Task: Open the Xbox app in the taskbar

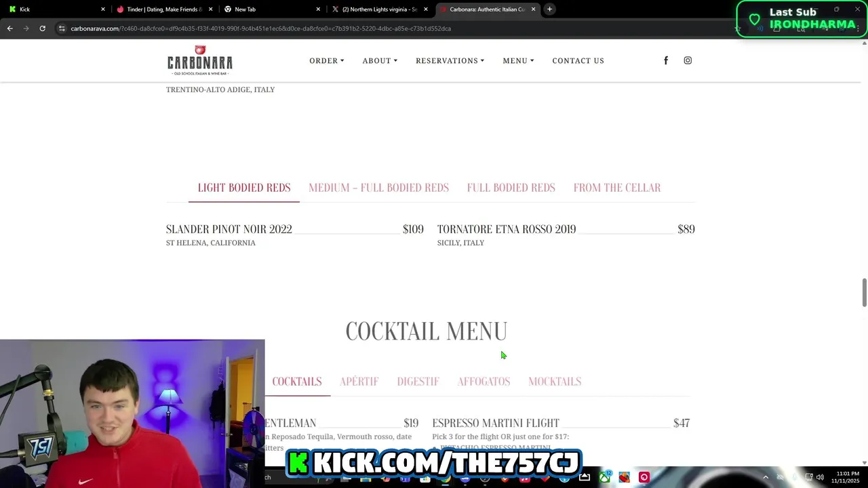Action: click(604, 477)
